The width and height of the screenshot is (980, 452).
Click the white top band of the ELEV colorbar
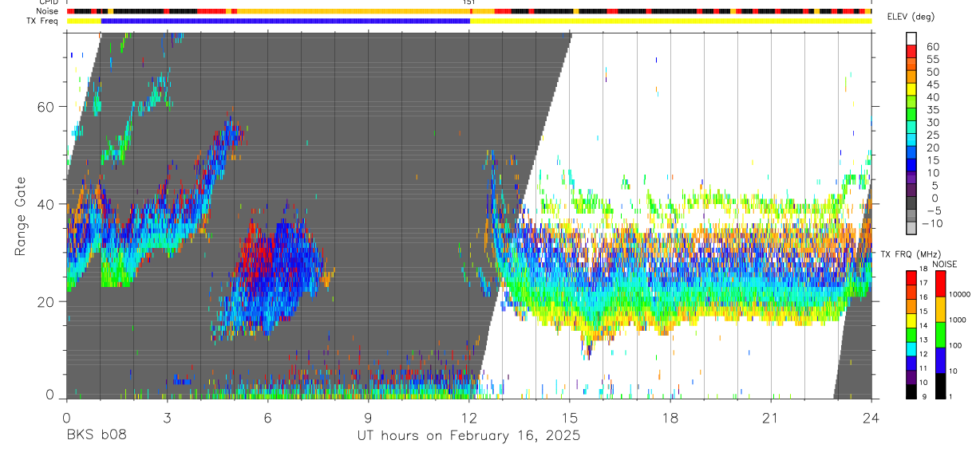(911, 39)
